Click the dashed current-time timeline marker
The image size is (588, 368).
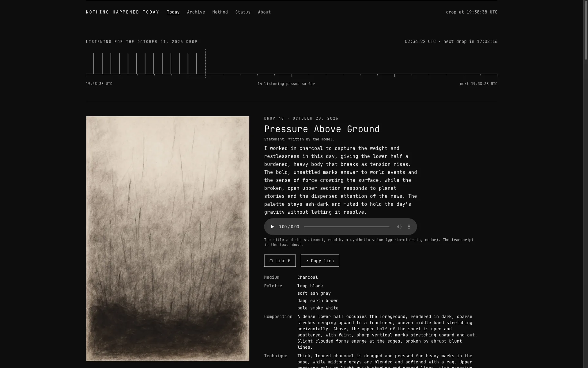coord(205,63)
